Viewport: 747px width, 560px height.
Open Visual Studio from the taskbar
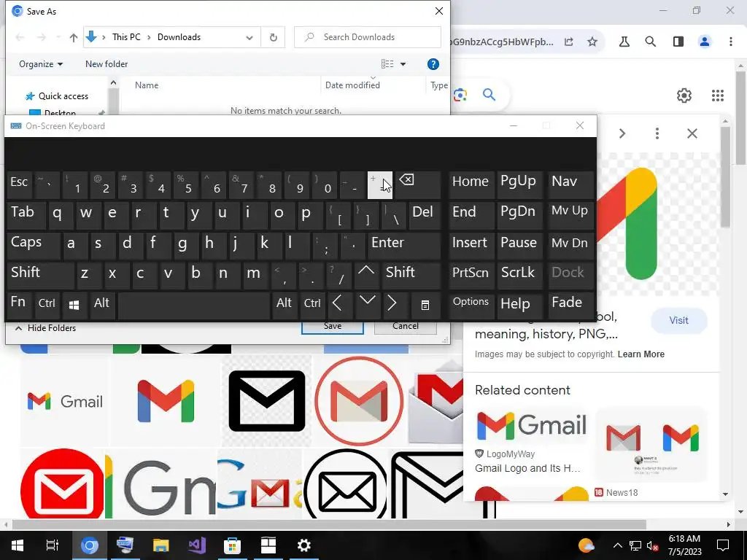[197, 545]
